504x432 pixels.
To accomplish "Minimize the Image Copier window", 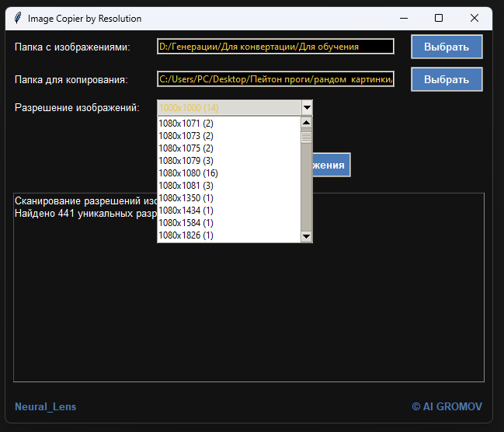I will [404, 18].
